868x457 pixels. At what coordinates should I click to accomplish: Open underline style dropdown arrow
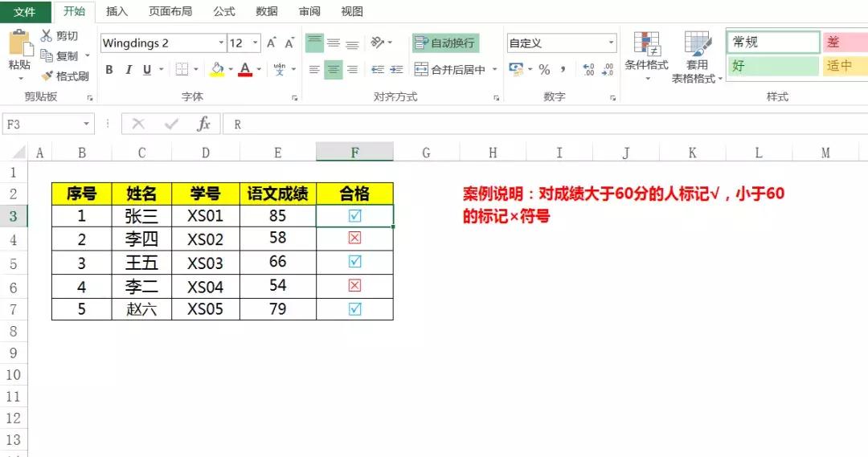161,70
